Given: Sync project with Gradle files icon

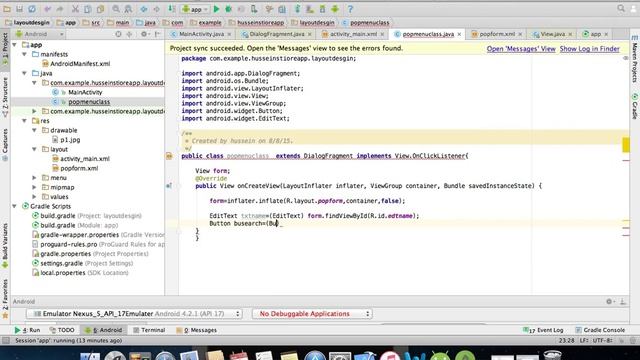Looking at the screenshot, I should pos(297,9).
